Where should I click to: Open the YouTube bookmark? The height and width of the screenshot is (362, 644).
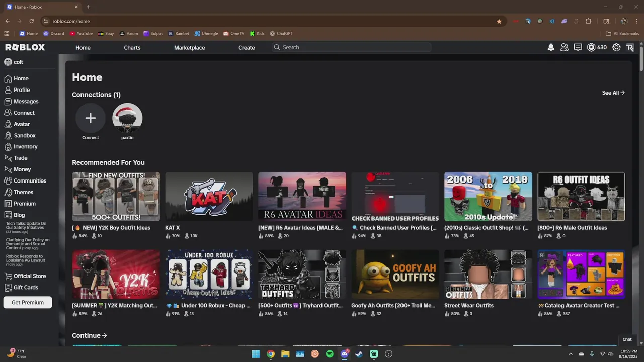pos(81,34)
